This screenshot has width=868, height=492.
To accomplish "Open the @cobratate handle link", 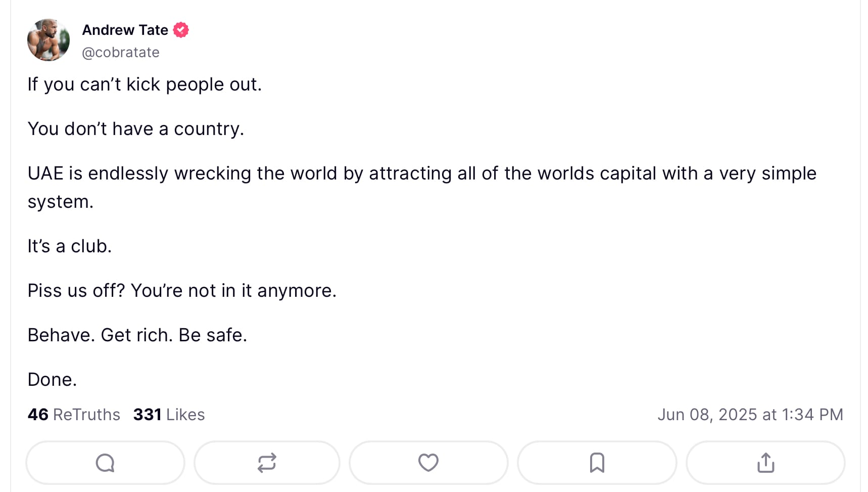I will tap(121, 53).
